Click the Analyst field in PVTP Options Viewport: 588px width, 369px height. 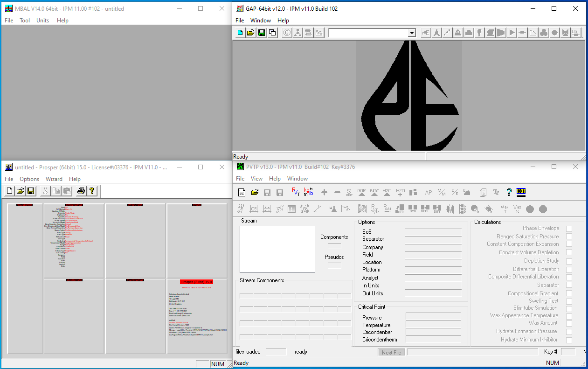433,278
